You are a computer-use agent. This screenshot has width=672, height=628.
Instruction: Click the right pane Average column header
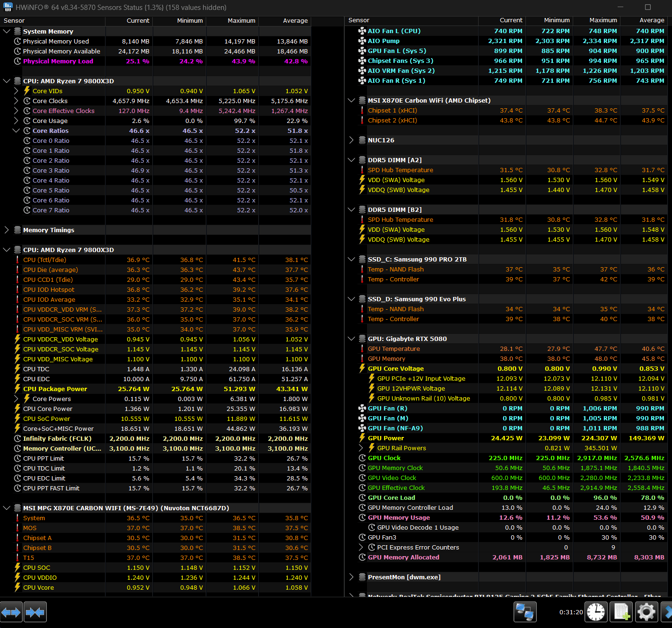644,20
